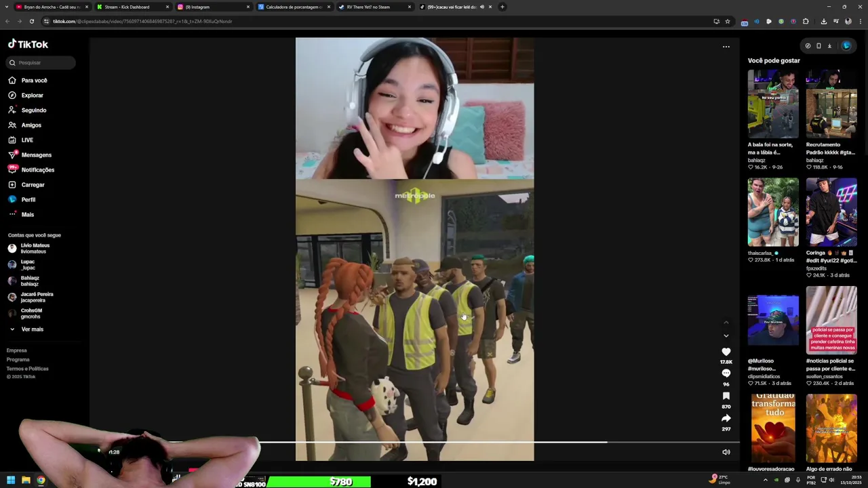Click the overlay phone icon
868x488 pixels.
coord(818,46)
